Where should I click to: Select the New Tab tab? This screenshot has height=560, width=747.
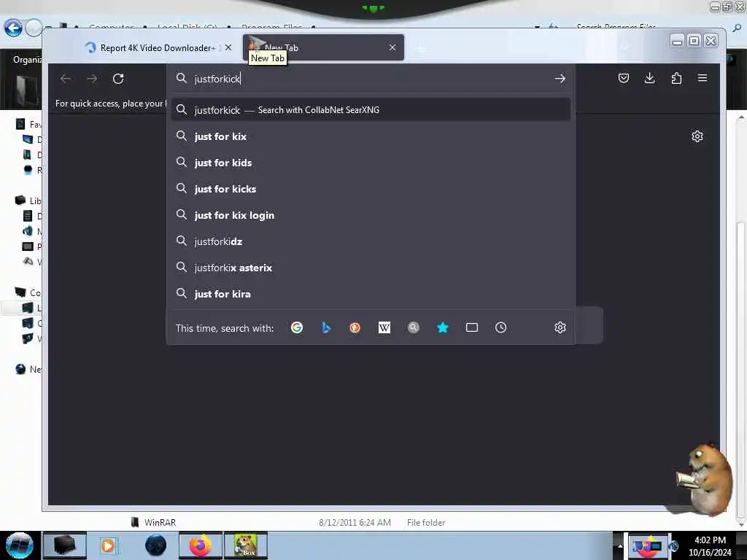point(323,47)
